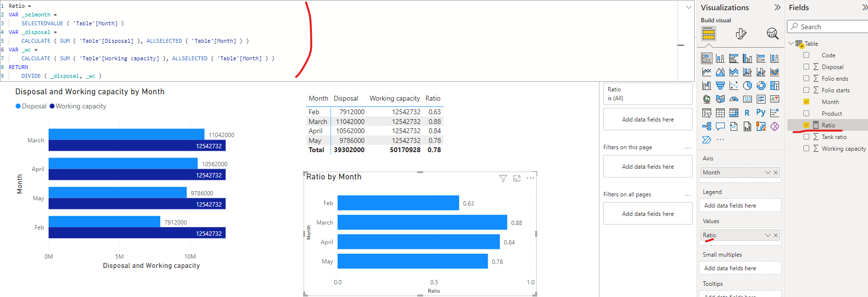This screenshot has height=297, width=868.
Task: Open Filters on this page options
Action: coord(688,148)
